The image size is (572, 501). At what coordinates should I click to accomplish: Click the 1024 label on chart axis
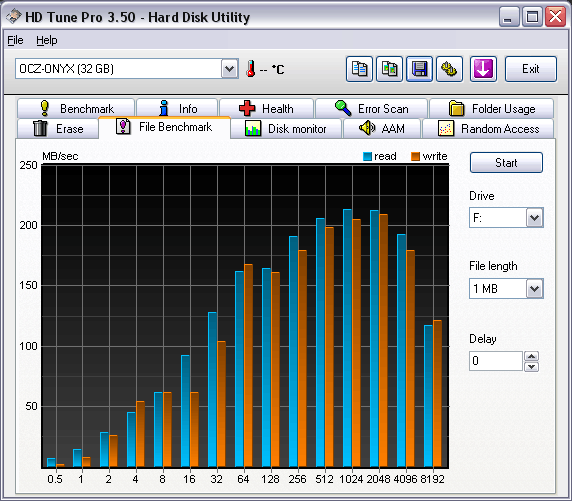[x=351, y=479]
